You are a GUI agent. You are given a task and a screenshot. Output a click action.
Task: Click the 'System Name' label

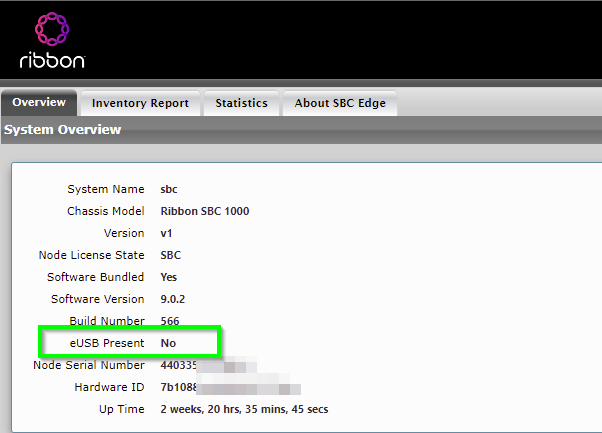tap(106, 189)
